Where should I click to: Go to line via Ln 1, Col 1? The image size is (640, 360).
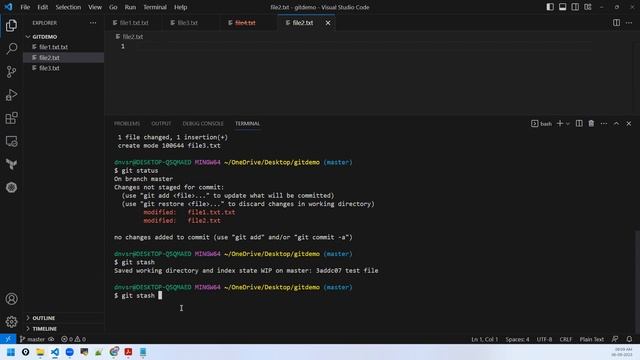click(484, 339)
